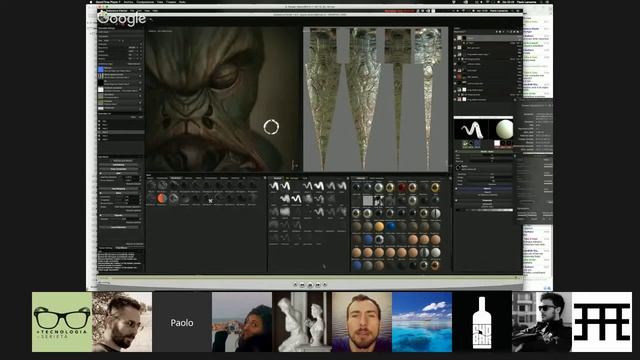640x360 pixels.
Task: Select Paolo participant tile
Action: click(182, 322)
